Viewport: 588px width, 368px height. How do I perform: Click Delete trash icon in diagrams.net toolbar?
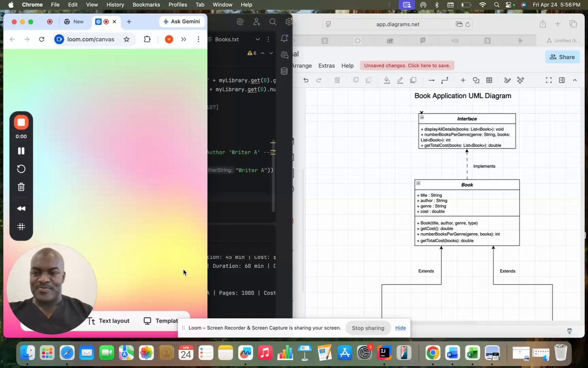tap(337, 80)
